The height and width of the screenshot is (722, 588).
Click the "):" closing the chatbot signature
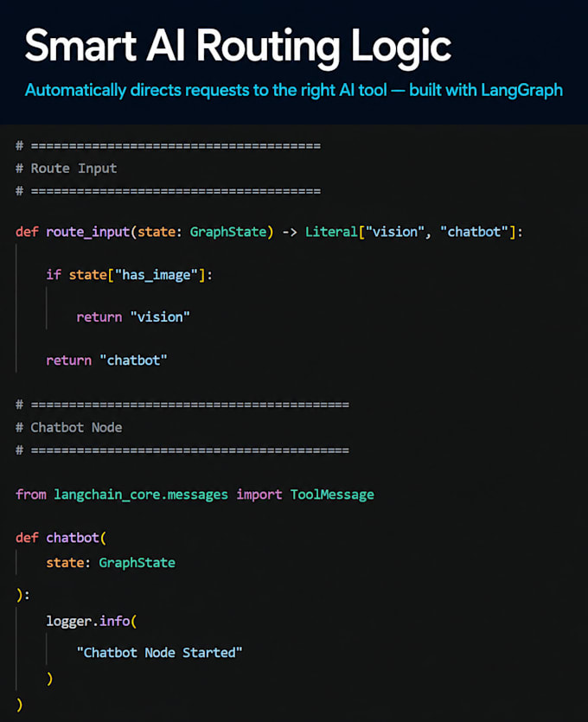click(x=23, y=595)
